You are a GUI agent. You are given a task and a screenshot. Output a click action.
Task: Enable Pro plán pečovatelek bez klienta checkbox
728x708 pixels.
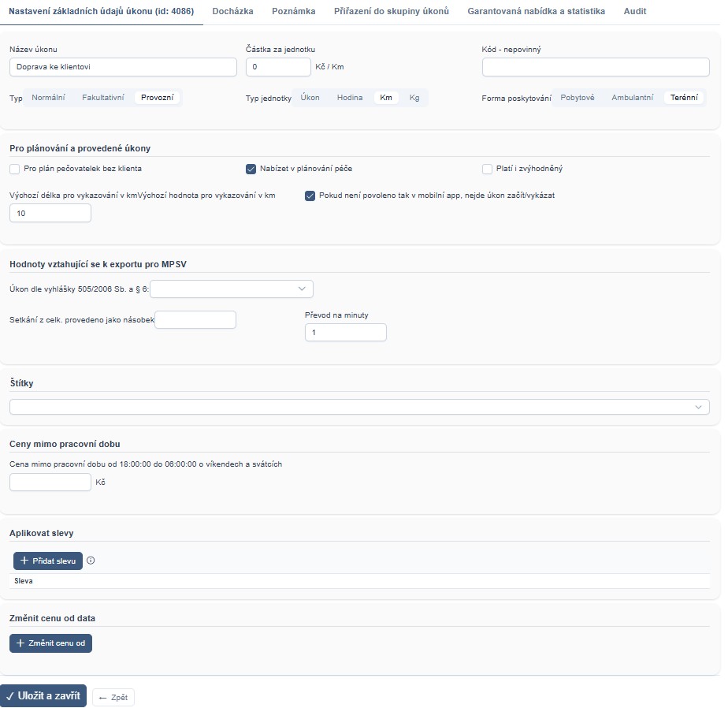click(15, 169)
